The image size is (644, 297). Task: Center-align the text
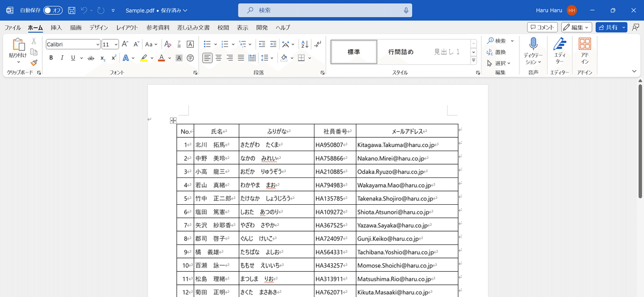(x=219, y=58)
